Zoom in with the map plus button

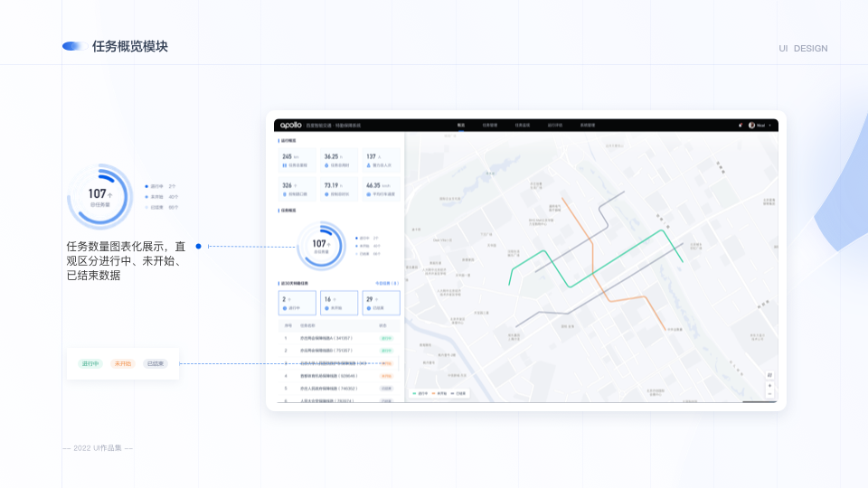pos(769,386)
